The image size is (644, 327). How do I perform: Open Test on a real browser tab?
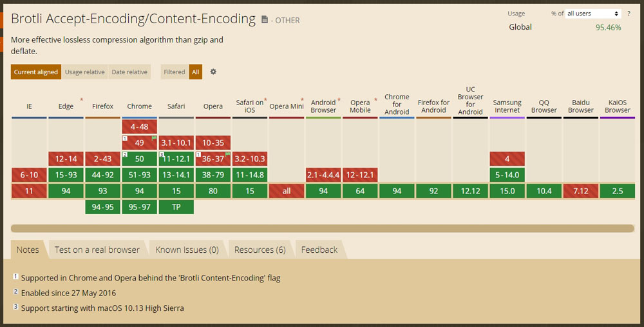point(97,250)
